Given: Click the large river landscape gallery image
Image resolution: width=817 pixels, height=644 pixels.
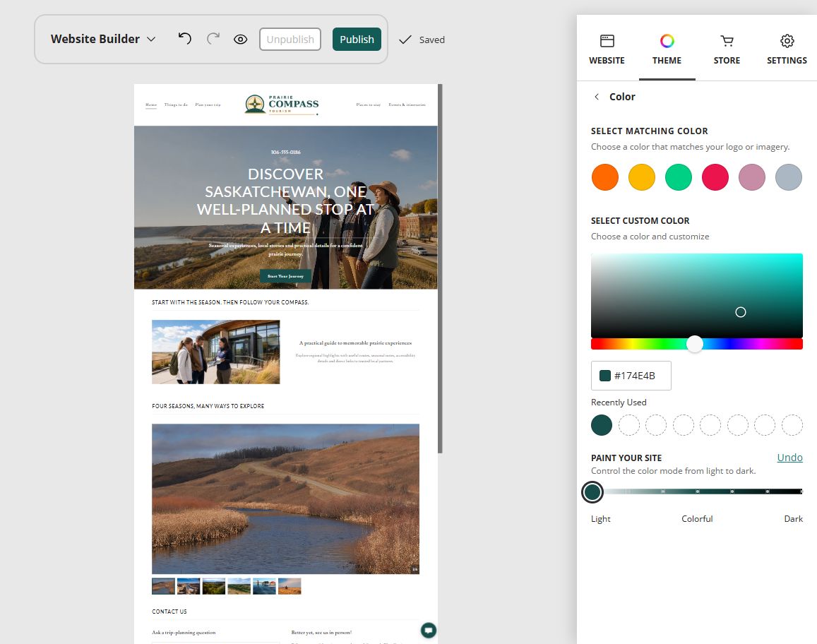Looking at the screenshot, I should pos(285,499).
